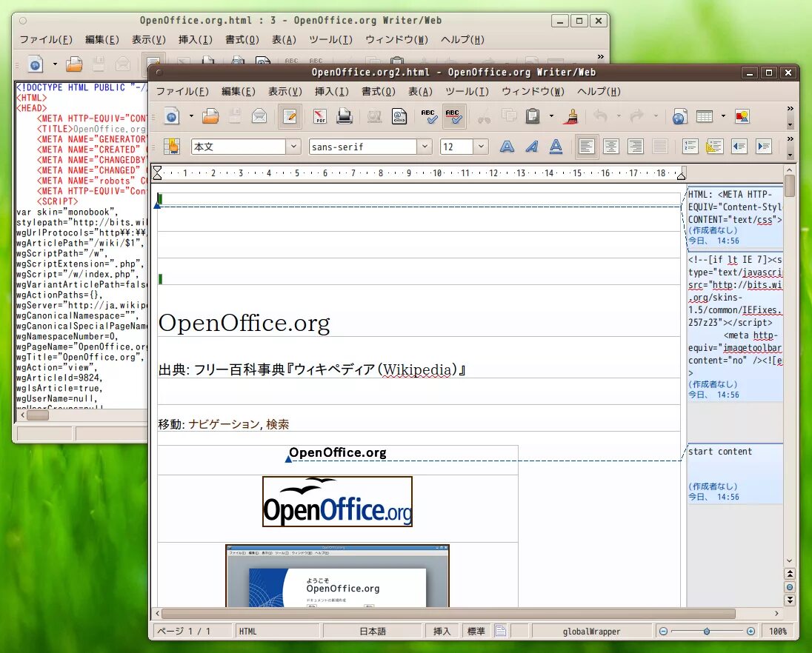The image size is (812, 653).
Task: Open the Navigation circle button
Action: pyautogui.click(x=790, y=587)
